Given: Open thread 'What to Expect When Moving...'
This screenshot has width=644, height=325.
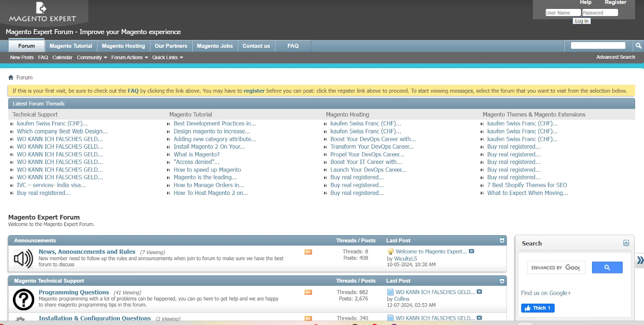Looking at the screenshot, I should 527,193.
